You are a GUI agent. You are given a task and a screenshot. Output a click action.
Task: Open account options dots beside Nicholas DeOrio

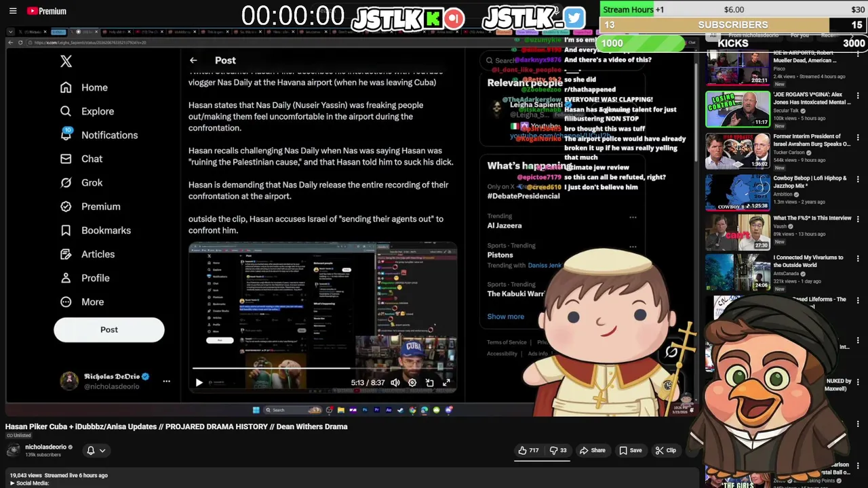click(x=166, y=381)
